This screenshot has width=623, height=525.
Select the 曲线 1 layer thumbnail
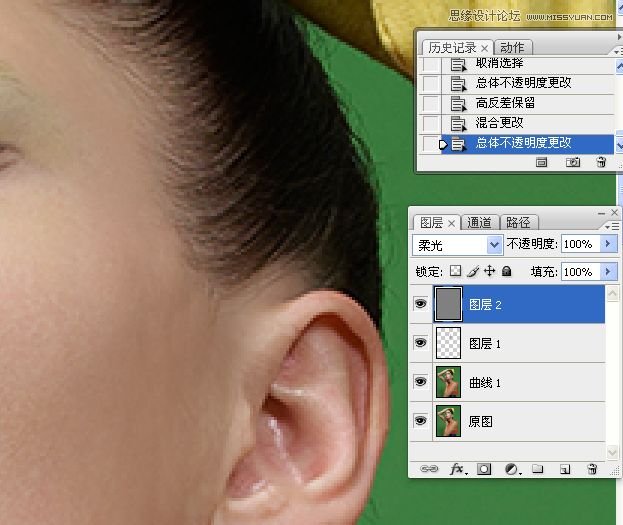pos(448,382)
